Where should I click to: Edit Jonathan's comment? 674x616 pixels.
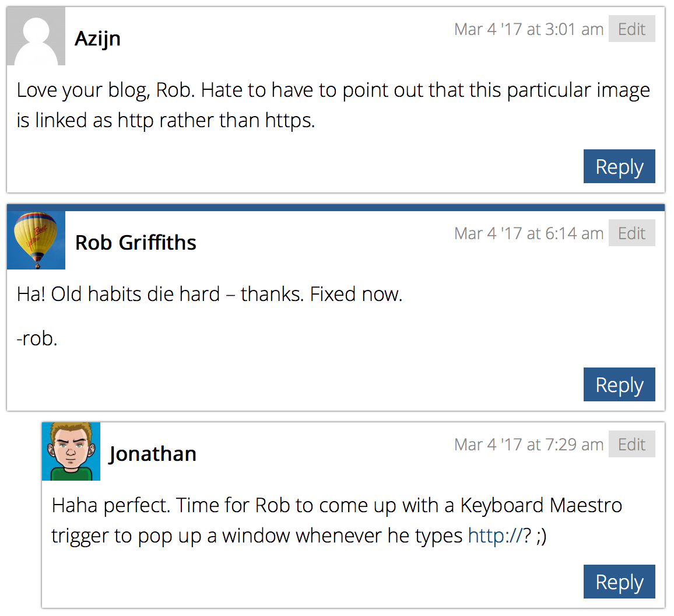(631, 444)
